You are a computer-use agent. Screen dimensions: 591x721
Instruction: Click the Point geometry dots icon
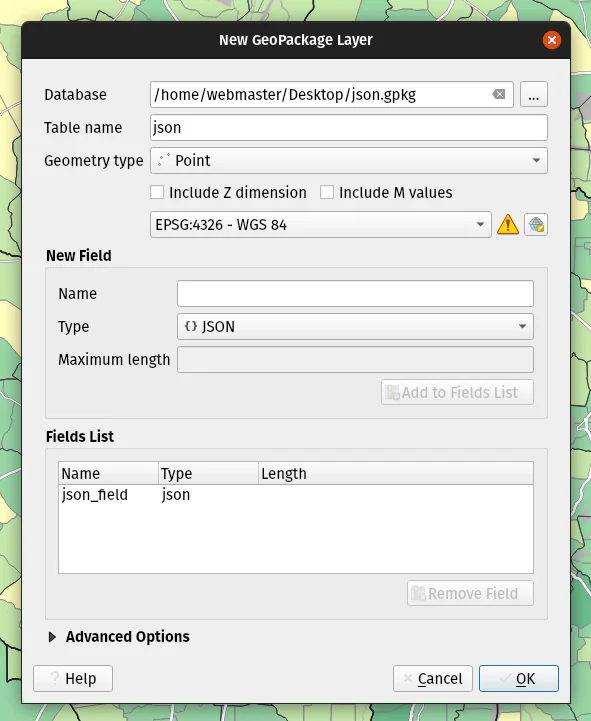pos(163,160)
